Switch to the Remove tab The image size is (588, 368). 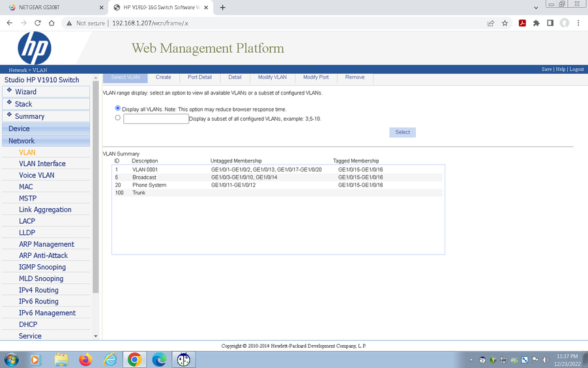(x=355, y=78)
